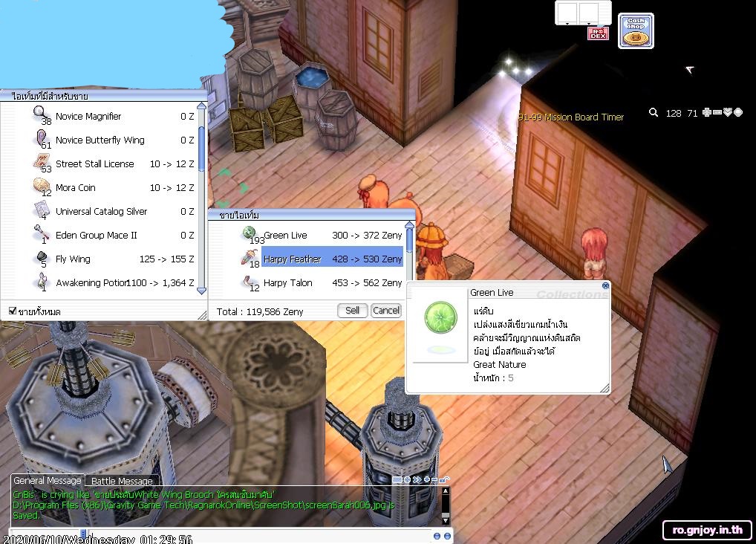Image resolution: width=756 pixels, height=544 pixels.
Task: Click 'Novice Butterfly Wing' item name
Action: tap(100, 140)
